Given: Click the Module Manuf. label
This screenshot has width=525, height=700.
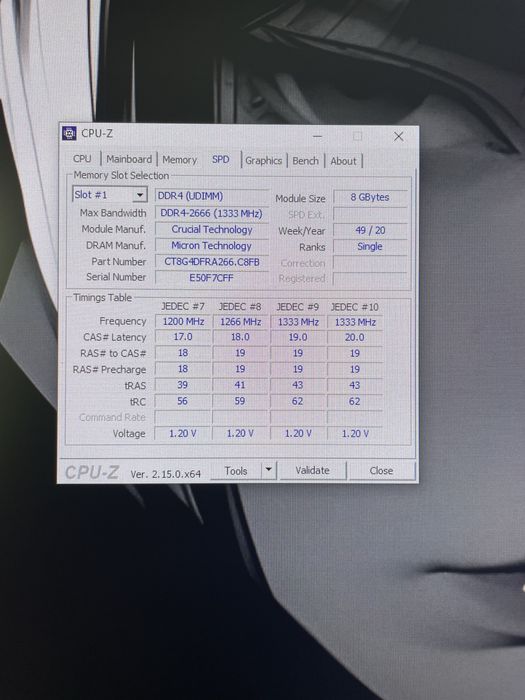Looking at the screenshot, I should 113,229.
